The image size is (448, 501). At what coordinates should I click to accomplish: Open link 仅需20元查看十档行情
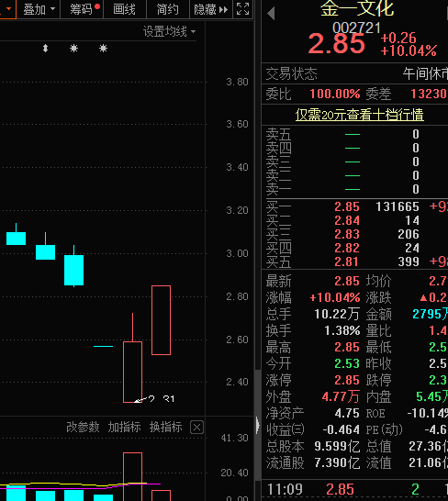[360, 115]
